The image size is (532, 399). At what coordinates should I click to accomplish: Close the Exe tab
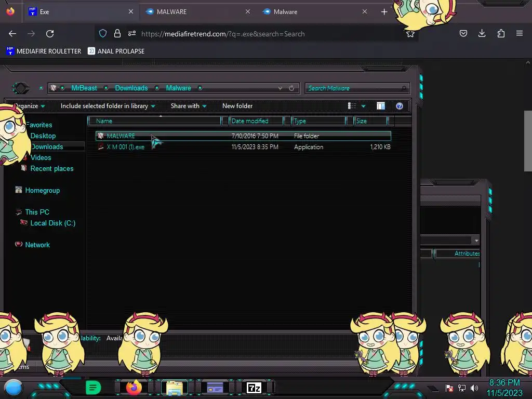(x=131, y=11)
